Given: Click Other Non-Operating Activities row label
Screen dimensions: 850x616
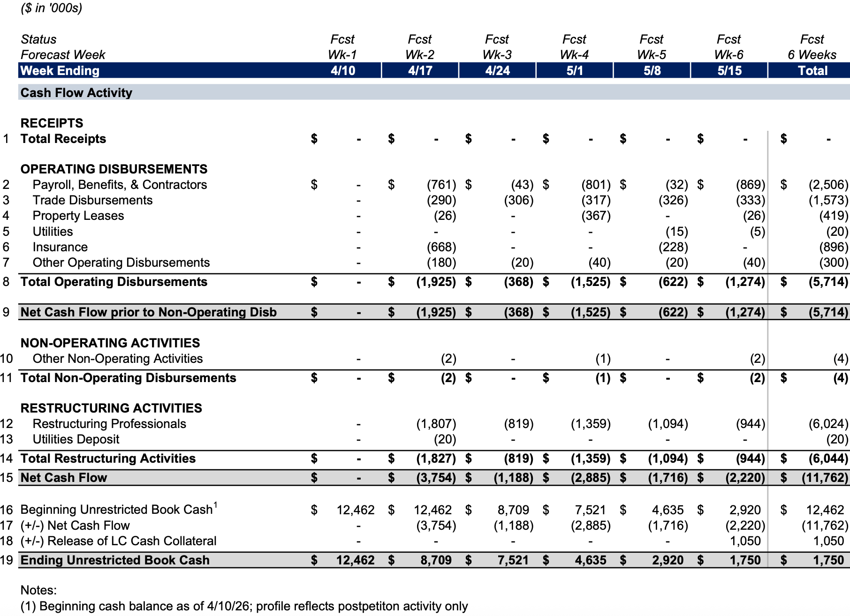Looking at the screenshot, I should pos(118,359).
